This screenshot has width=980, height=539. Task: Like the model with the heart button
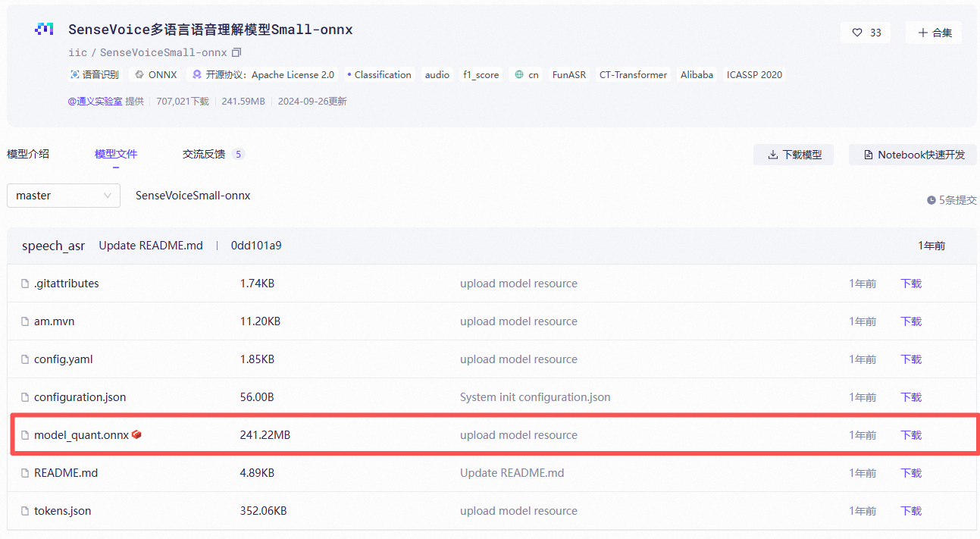[866, 33]
